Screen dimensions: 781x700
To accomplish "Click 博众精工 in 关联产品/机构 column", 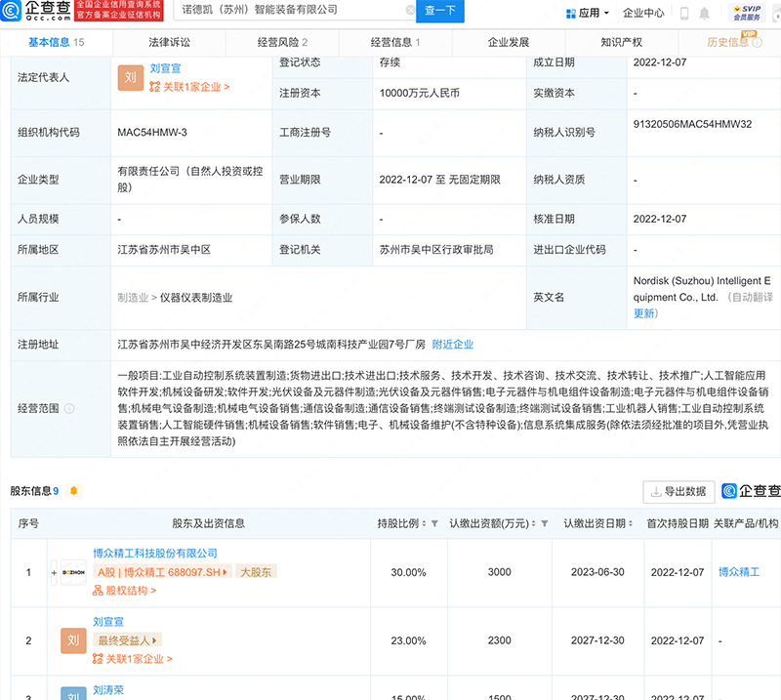I will [739, 572].
